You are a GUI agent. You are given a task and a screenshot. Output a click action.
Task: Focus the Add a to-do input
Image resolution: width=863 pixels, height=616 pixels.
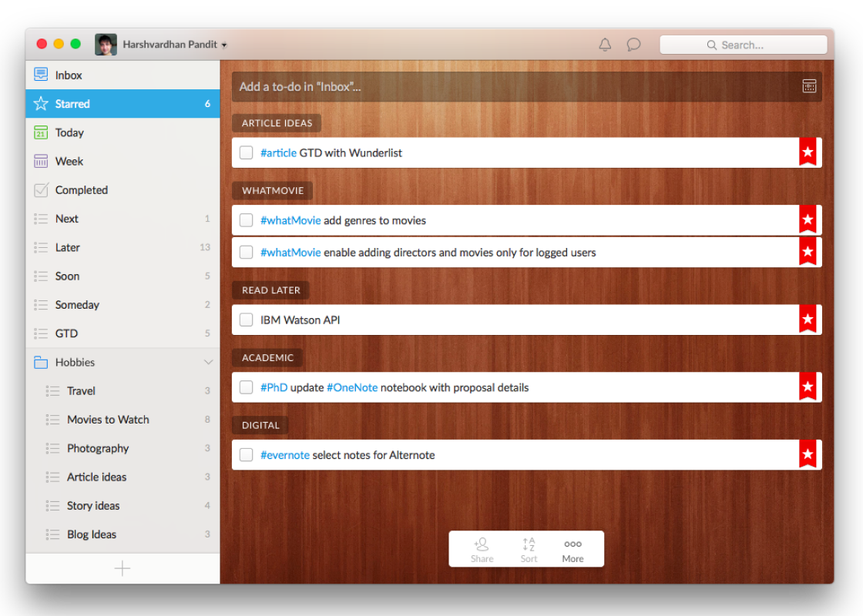(x=527, y=87)
